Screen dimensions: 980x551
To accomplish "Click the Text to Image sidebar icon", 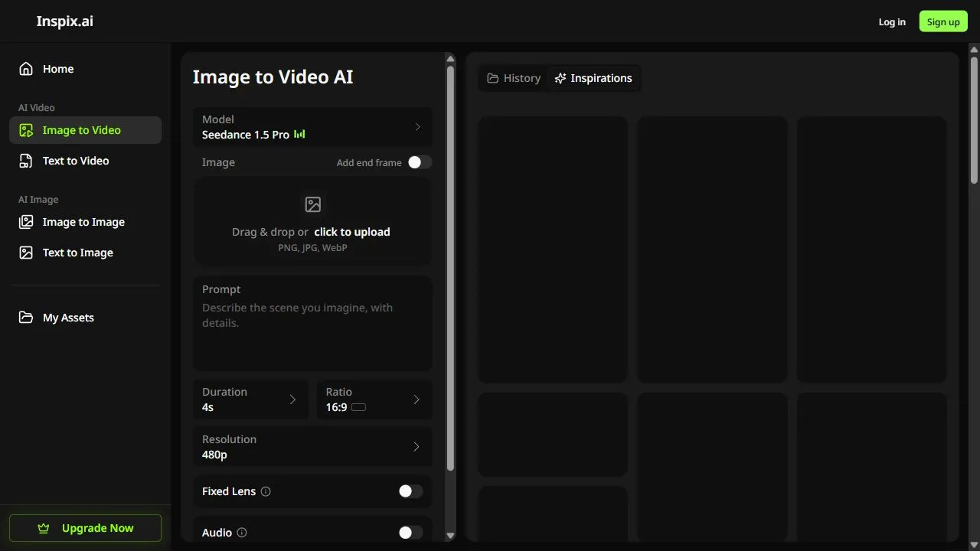I will point(26,253).
